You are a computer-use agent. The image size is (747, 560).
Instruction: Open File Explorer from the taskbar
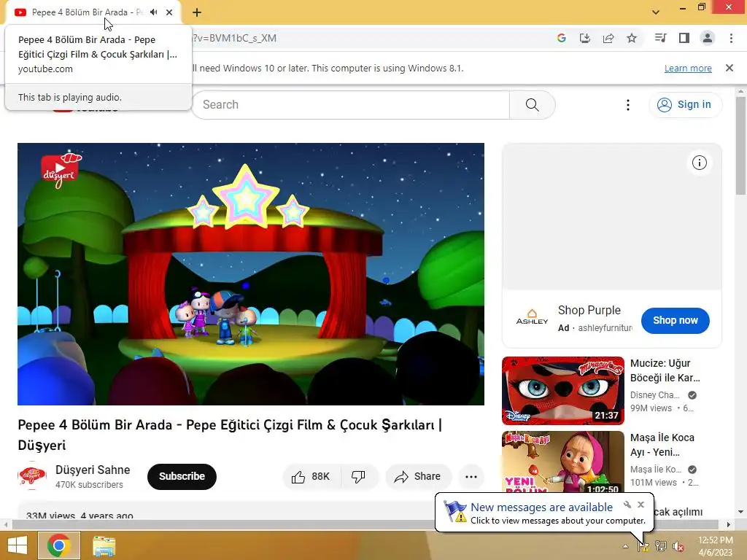pos(104,545)
